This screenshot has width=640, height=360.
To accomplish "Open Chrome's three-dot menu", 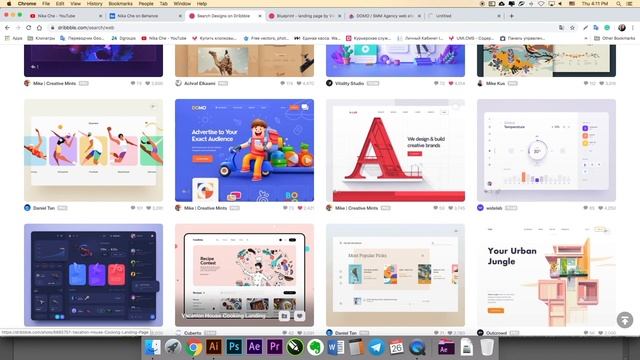I will coord(633,28).
